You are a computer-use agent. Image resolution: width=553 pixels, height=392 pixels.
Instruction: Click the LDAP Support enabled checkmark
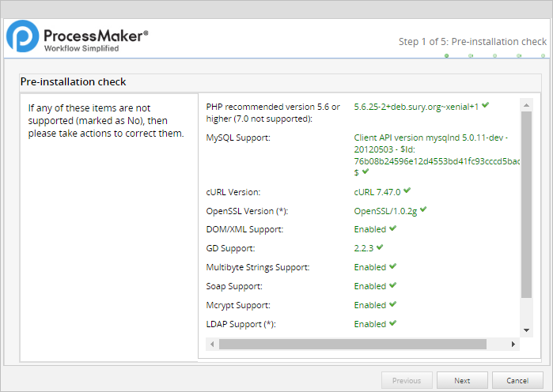click(x=392, y=324)
